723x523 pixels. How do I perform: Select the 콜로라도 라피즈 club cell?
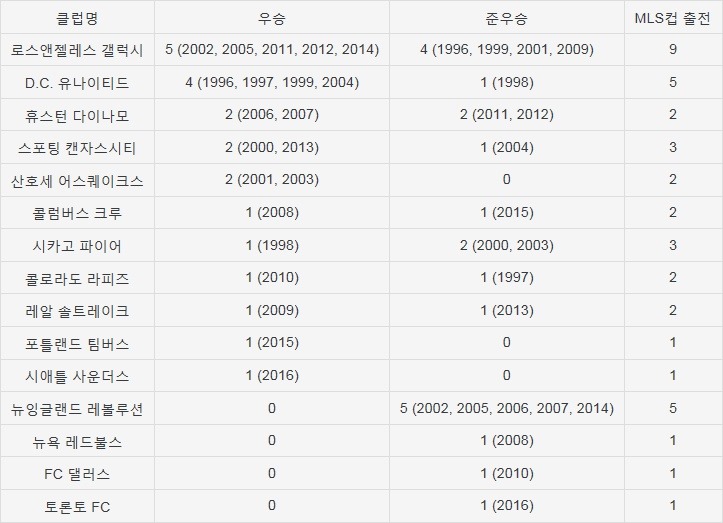tap(77, 279)
